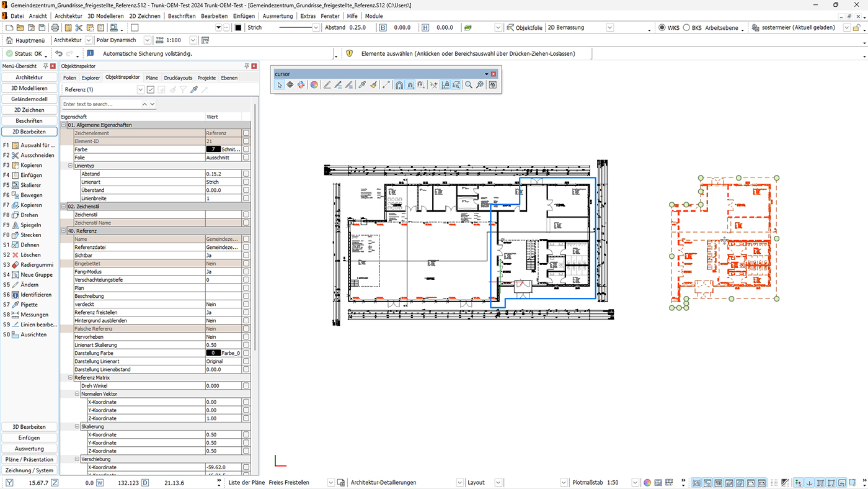Viewport: 868px width, 489px height.
Task: Click the print icon in the top toolbar
Action: click(x=55, y=28)
